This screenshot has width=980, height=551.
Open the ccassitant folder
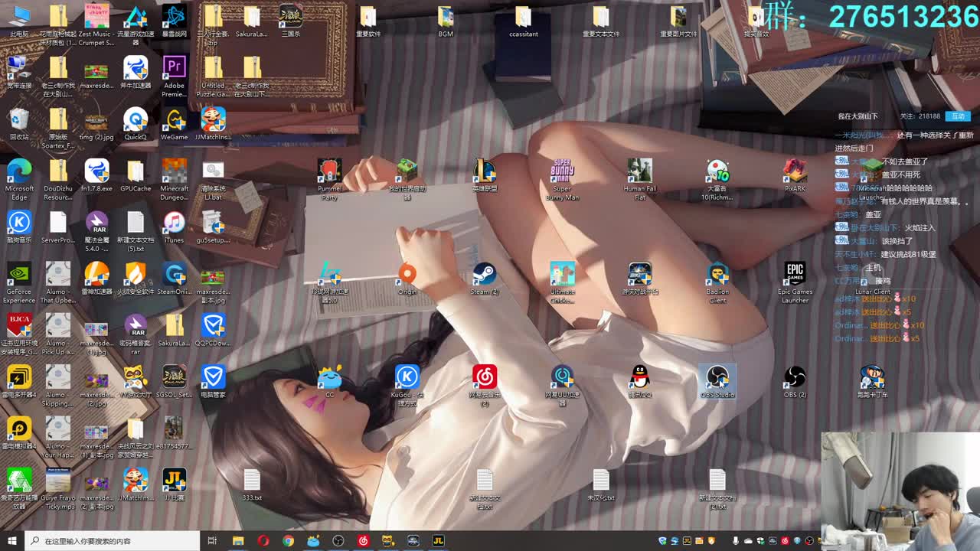[x=523, y=21]
